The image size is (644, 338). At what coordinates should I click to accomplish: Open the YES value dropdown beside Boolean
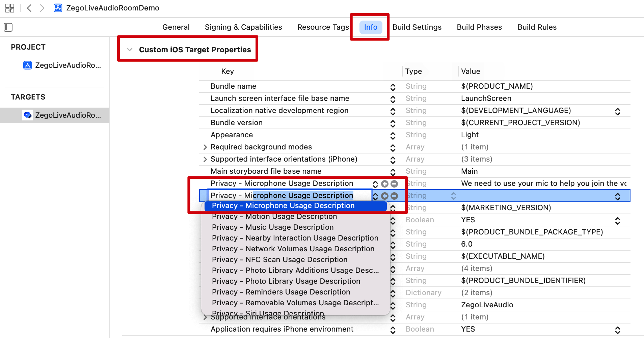click(x=618, y=221)
